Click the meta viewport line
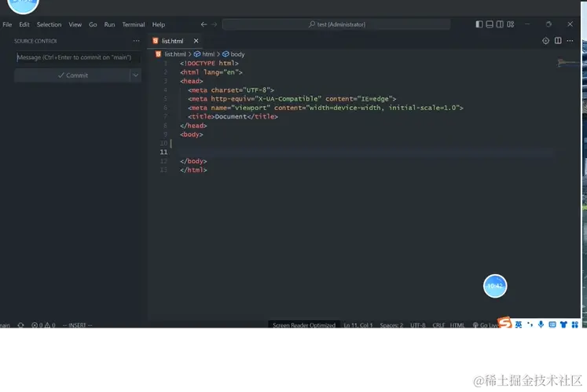The width and height of the screenshot is (587, 392). coord(325,108)
